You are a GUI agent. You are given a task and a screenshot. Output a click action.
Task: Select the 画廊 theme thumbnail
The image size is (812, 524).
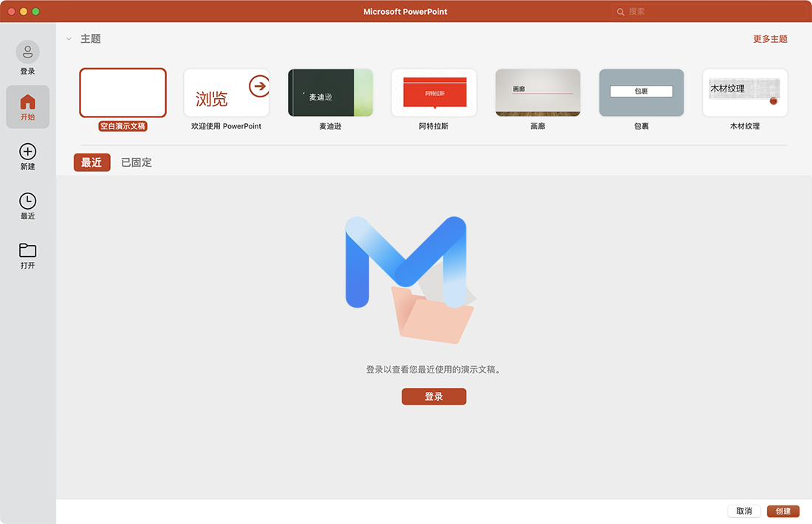point(537,93)
